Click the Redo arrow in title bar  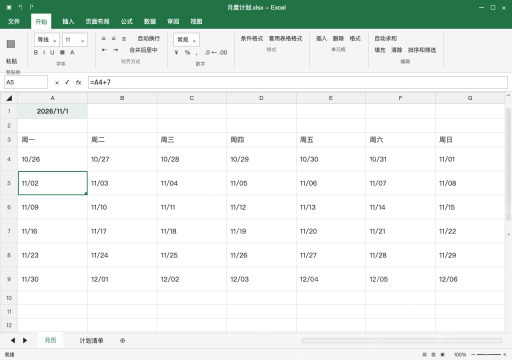tap(31, 7)
